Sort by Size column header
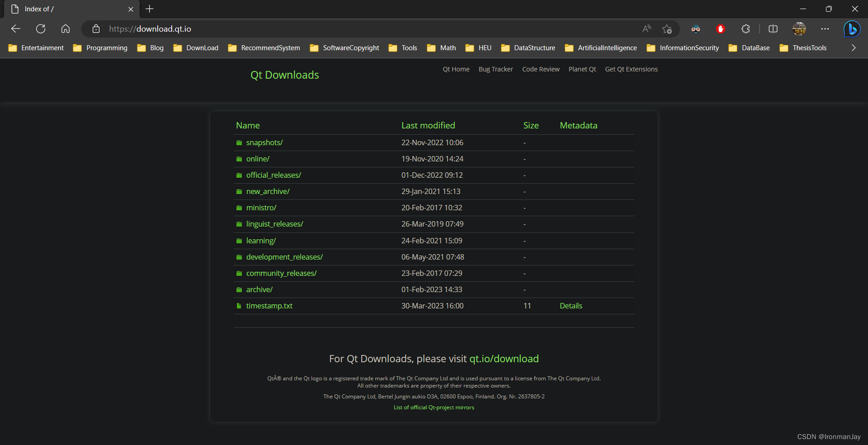This screenshot has height=445, width=868. [531, 125]
